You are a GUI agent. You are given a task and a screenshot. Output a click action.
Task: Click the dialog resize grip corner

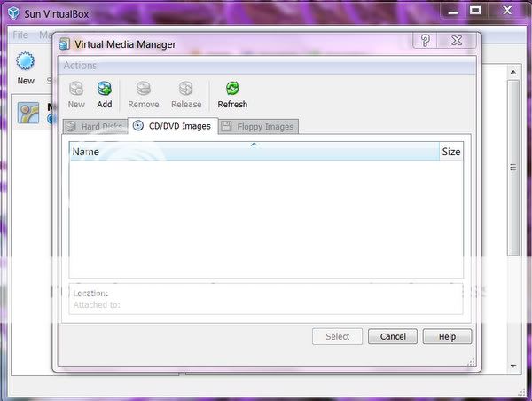472,362
